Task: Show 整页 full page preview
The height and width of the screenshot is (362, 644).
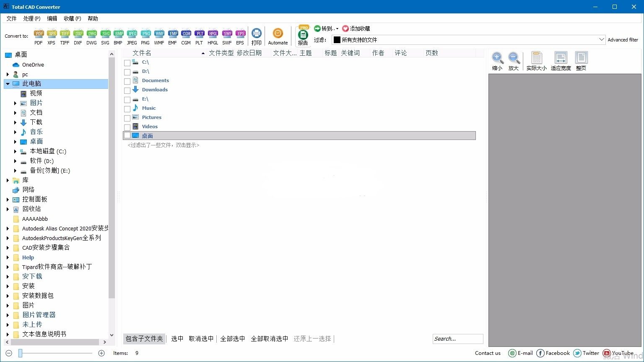Action: [581, 61]
